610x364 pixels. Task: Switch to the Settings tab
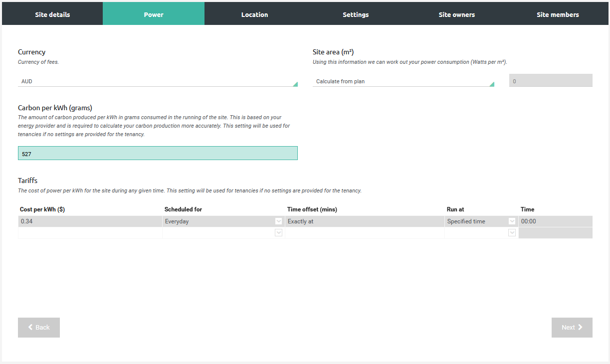click(356, 14)
